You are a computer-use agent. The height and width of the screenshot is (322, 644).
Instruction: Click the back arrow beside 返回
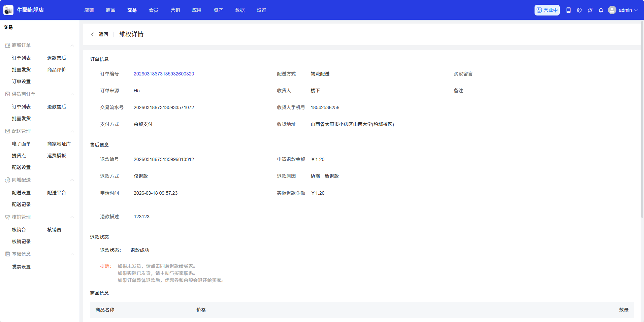[92, 34]
